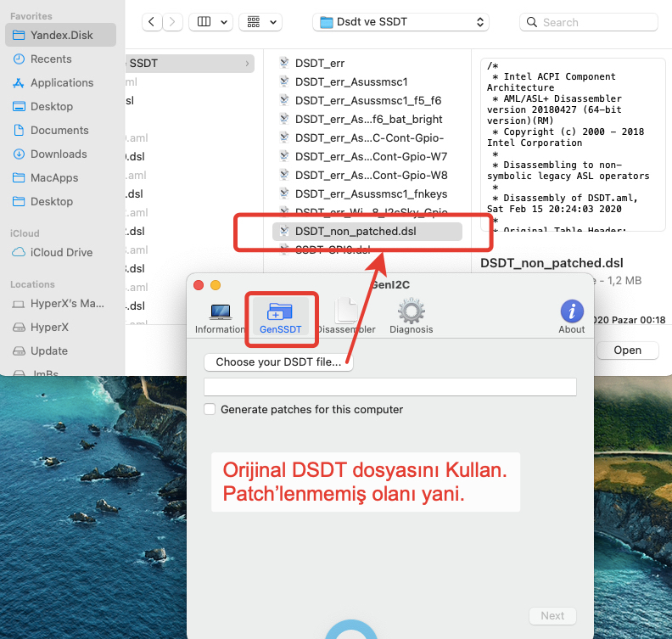Click Choose your DSDT file button
The width and height of the screenshot is (672, 639).
pos(278,362)
